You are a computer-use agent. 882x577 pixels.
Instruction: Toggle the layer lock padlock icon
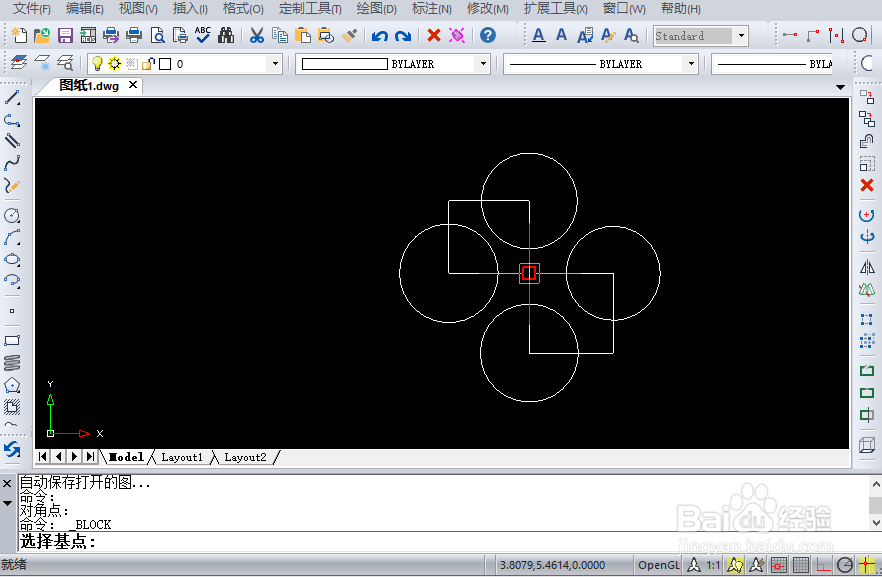(x=148, y=64)
